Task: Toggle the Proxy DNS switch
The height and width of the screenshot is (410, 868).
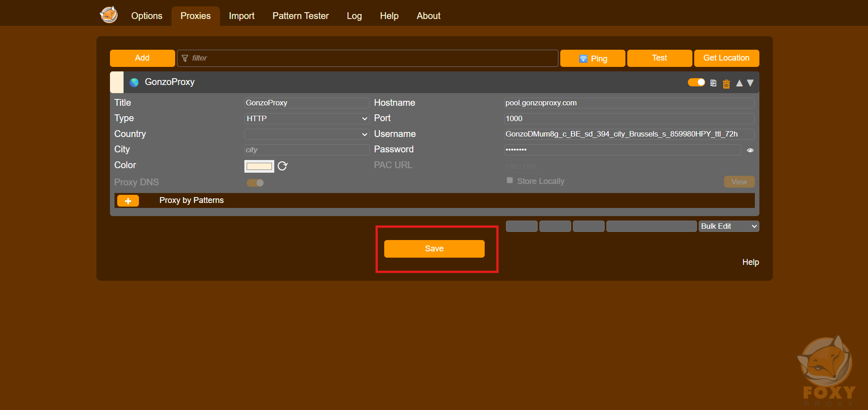Action: [x=255, y=183]
